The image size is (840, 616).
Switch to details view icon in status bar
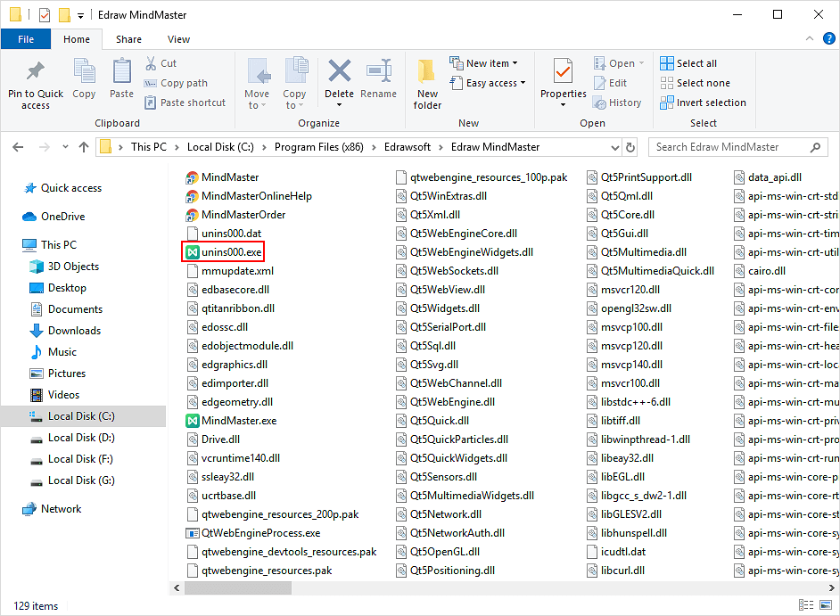(x=806, y=604)
